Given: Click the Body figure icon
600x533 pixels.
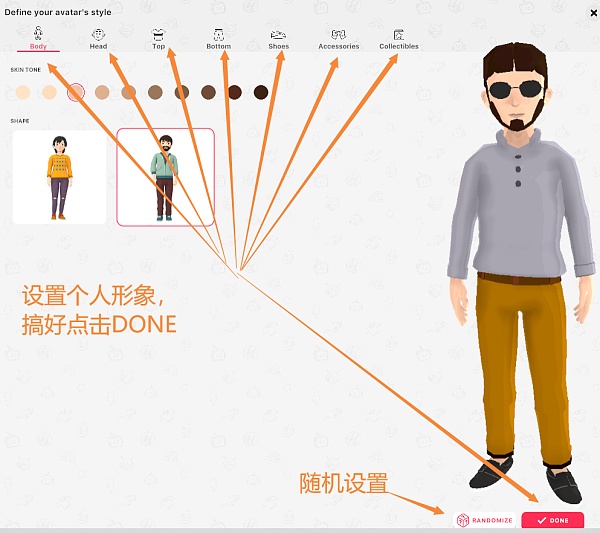Looking at the screenshot, I should click(x=38, y=34).
